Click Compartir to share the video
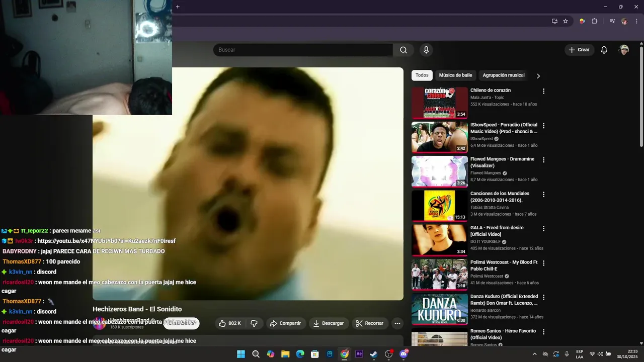The image size is (644, 362). [285, 323]
